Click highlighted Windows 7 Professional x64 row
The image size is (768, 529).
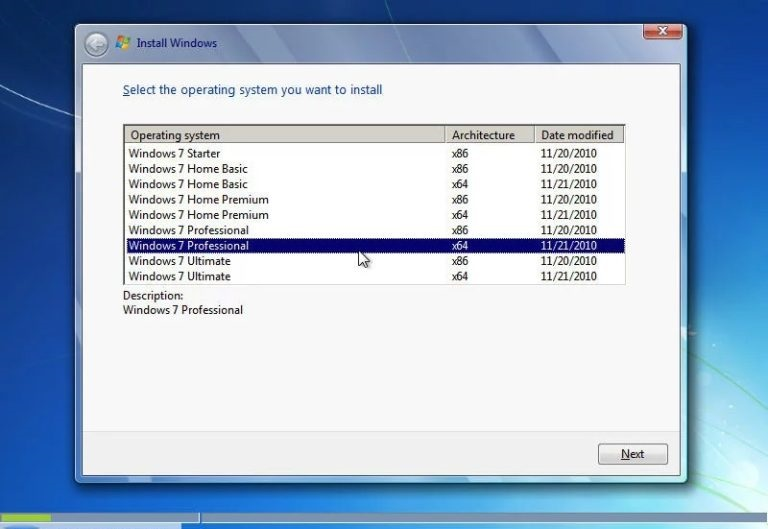click(x=188, y=246)
